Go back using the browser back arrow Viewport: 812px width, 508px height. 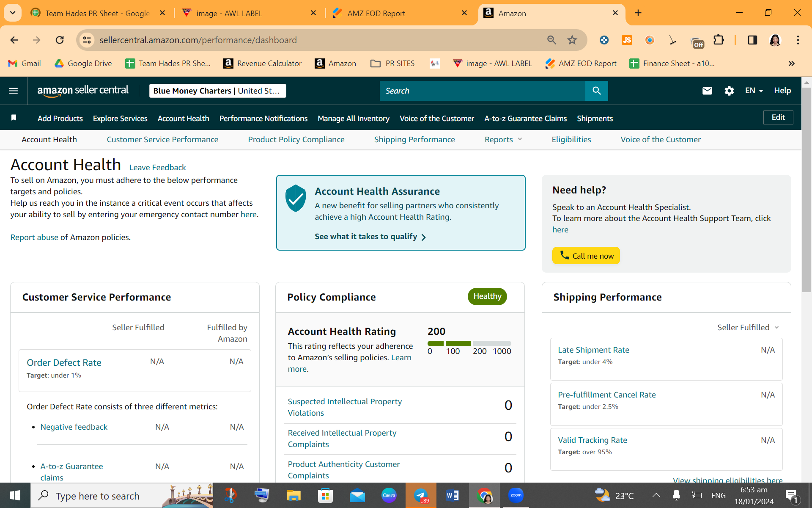(14, 40)
